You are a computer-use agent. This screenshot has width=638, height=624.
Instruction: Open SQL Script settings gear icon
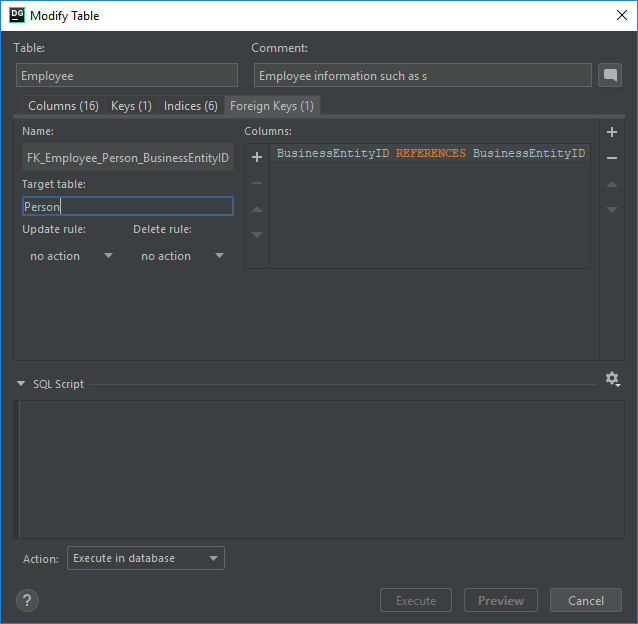pos(612,380)
